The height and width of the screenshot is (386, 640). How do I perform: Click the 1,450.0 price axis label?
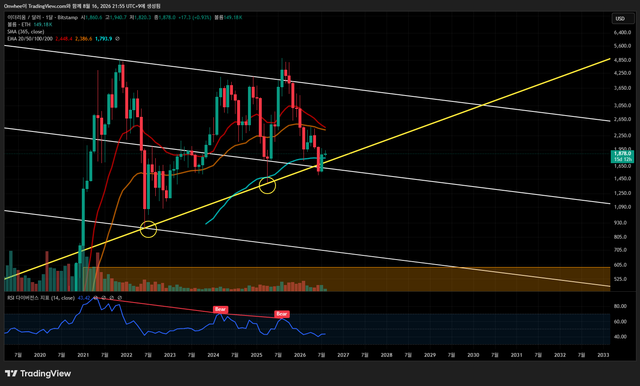622,179
